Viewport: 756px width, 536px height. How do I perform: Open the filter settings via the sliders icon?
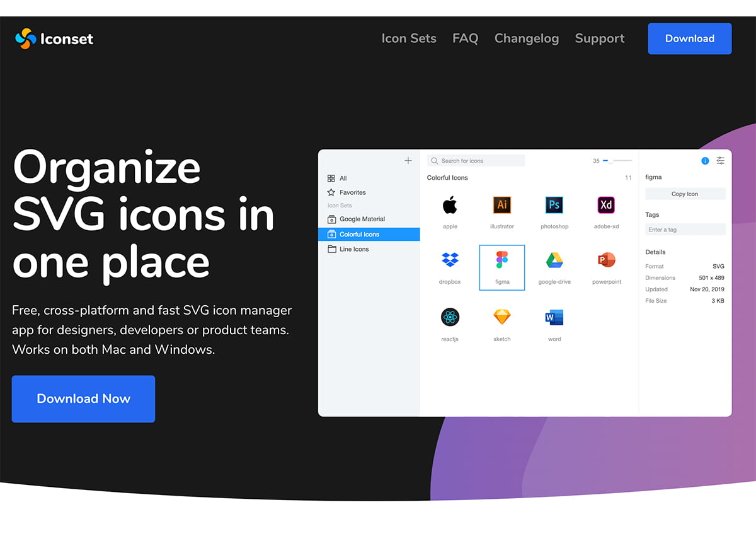coord(720,161)
